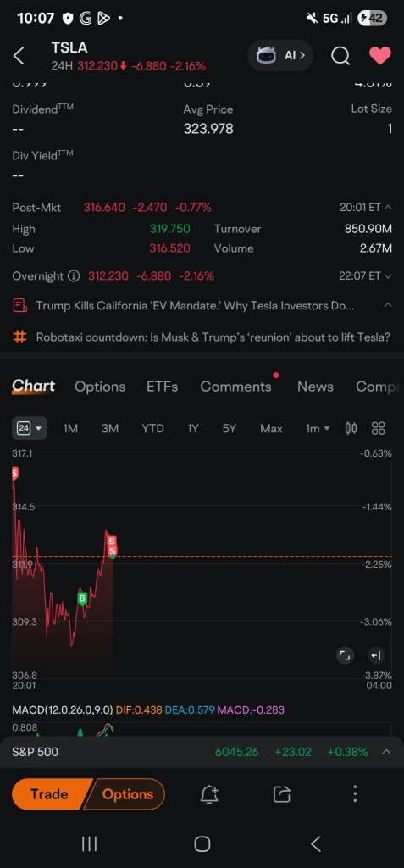The height and width of the screenshot is (868, 404).
Task: Open the AI assistant robot button
Action: pyautogui.click(x=280, y=55)
